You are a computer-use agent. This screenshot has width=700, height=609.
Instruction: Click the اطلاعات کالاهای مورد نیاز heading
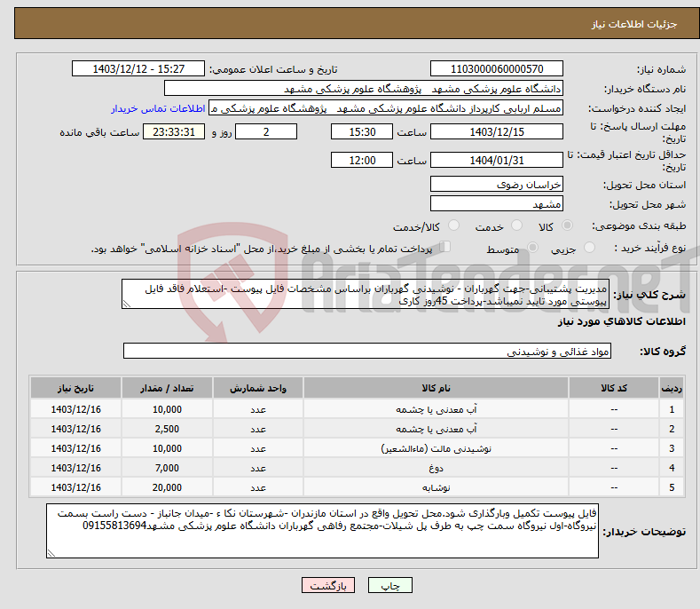pyautogui.click(x=621, y=321)
